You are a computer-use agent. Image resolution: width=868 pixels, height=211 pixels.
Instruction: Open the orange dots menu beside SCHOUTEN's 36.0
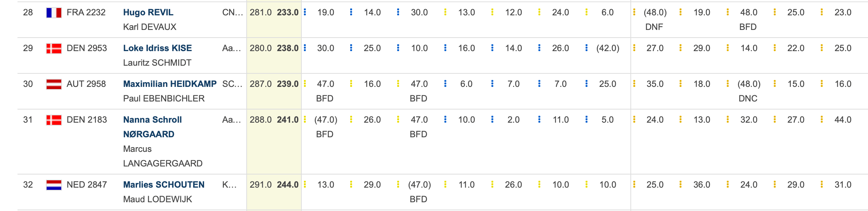pyautogui.click(x=680, y=184)
